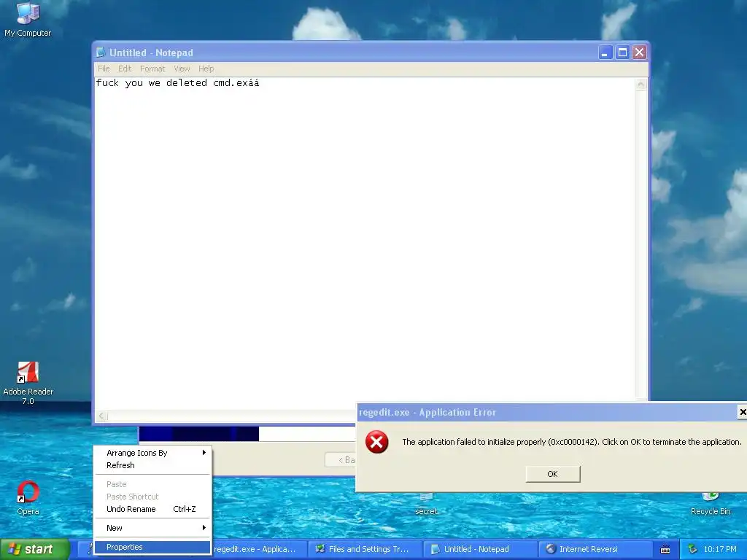
Task: Click the system tray icon beside the clock
Action: coord(693,549)
